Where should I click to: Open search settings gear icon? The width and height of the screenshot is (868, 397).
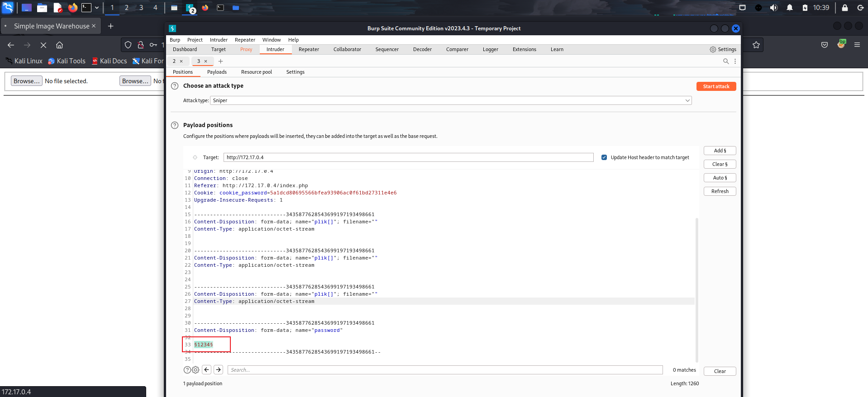(196, 370)
